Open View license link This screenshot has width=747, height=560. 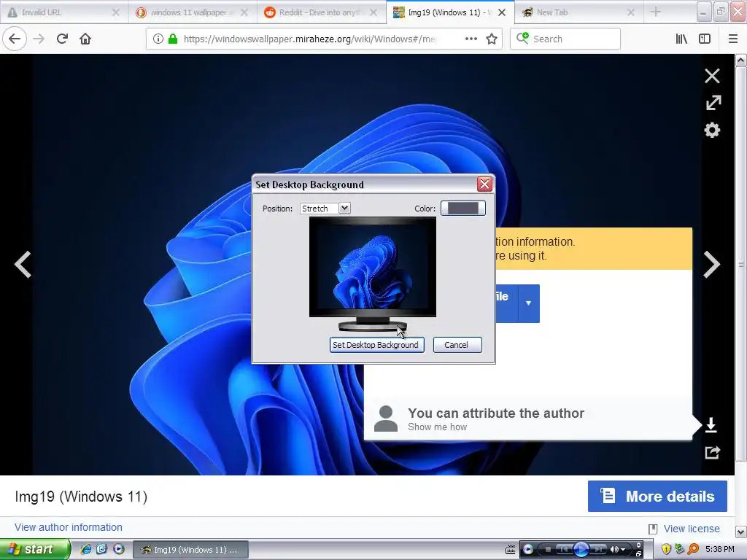[692, 529]
